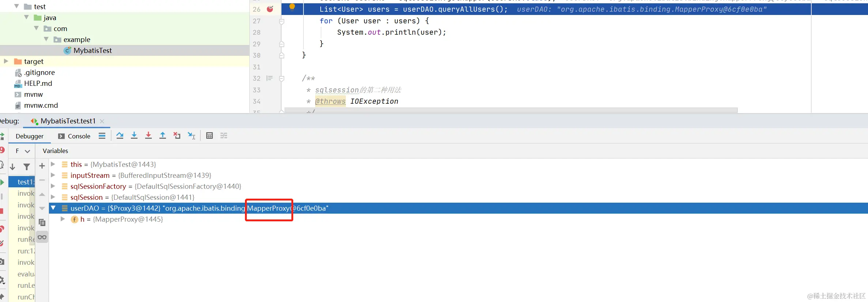Click the Step Out icon
Viewport: 868px width, 302px height.
(163, 136)
